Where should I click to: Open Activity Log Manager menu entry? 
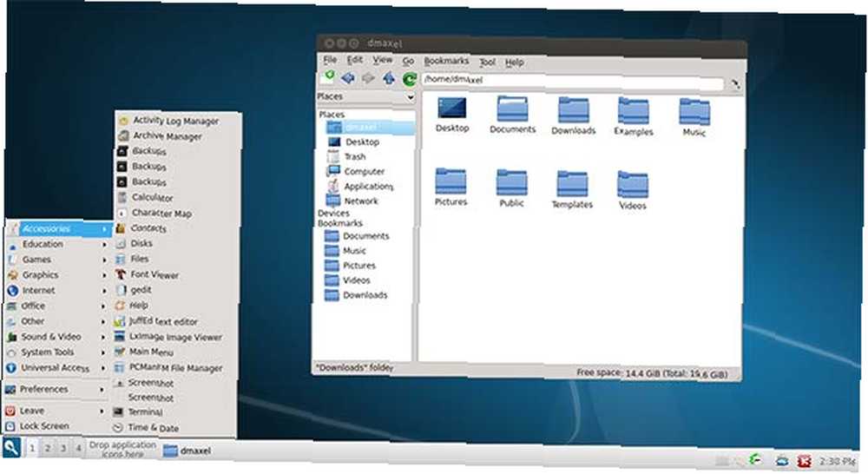coord(178,120)
